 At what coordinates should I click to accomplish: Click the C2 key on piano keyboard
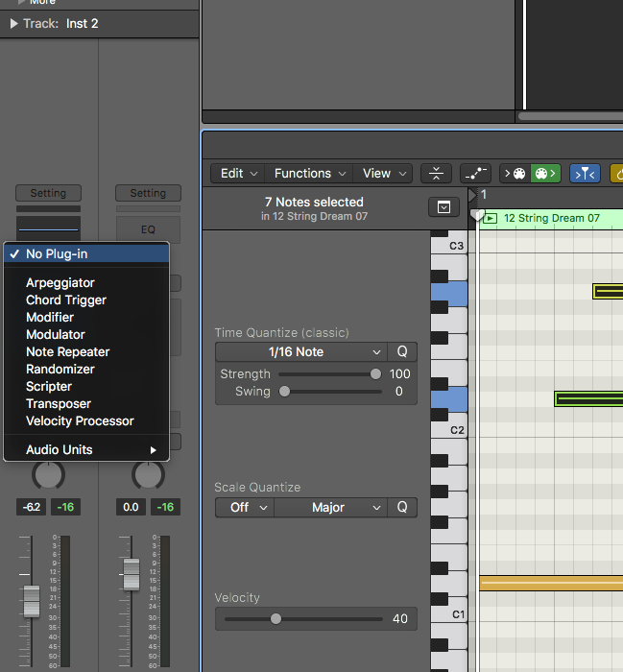(x=447, y=429)
